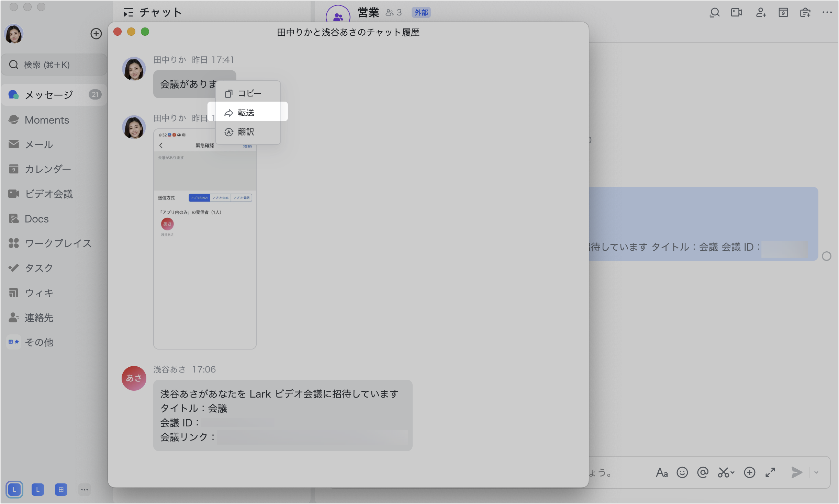Click the circled plus attachment icon

749,473
